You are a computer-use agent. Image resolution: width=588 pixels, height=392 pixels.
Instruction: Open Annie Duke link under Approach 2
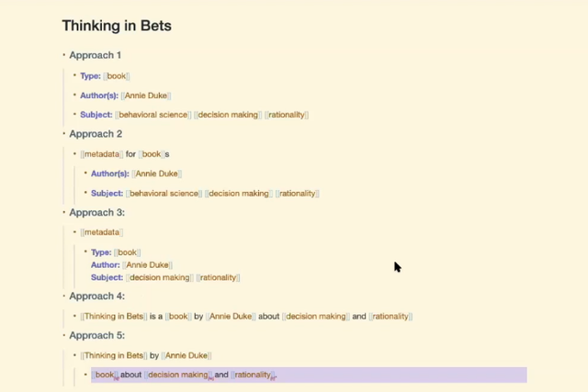(157, 174)
